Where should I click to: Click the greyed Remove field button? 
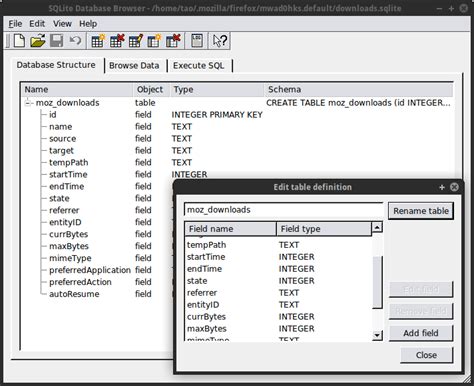click(421, 311)
